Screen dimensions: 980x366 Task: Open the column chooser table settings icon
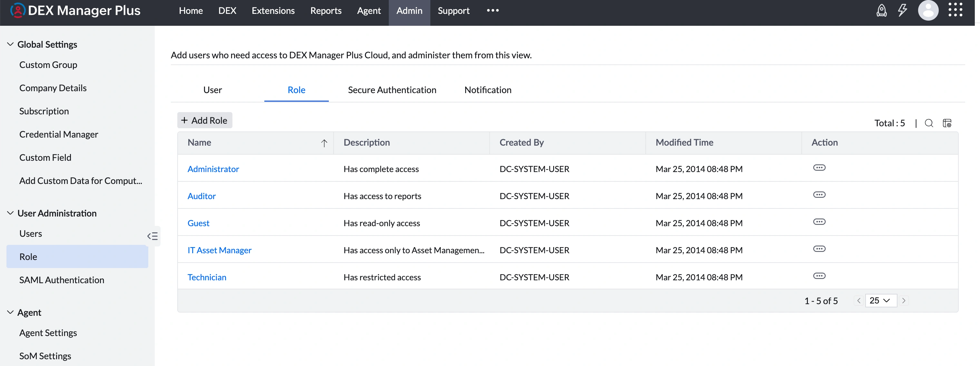[x=947, y=123]
